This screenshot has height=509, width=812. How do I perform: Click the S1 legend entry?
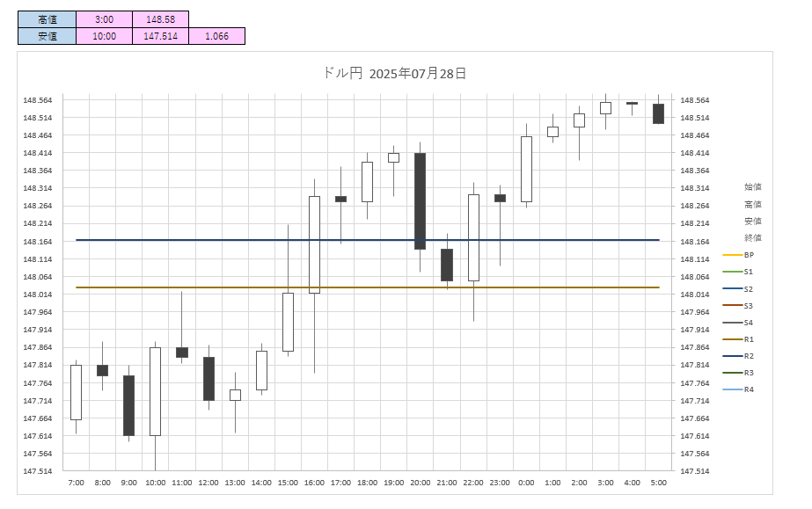pos(749,272)
